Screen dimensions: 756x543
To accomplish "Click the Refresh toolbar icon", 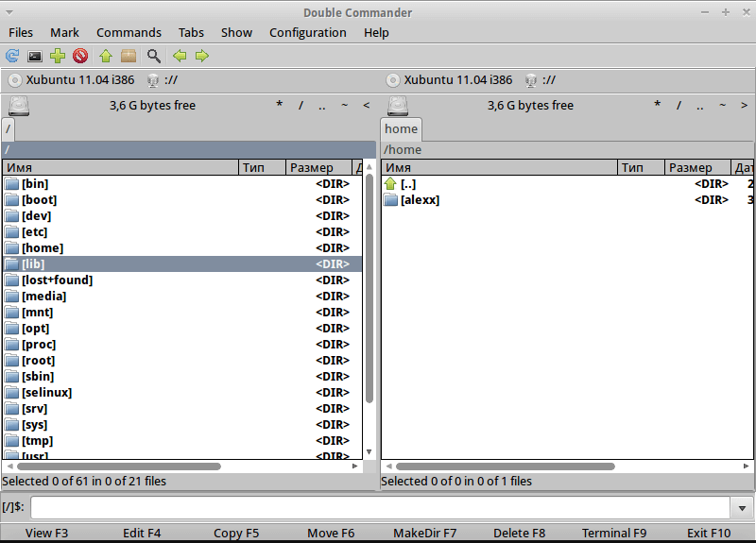I will (x=12, y=57).
